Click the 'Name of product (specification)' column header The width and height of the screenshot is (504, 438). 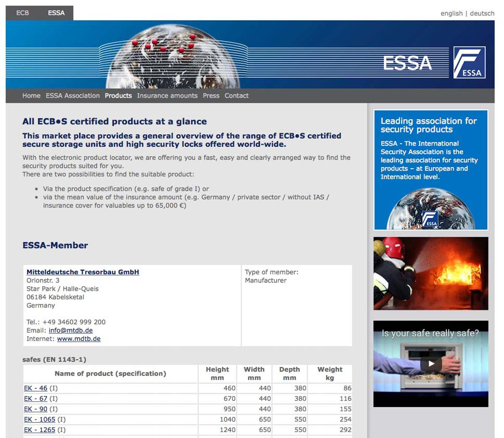(110, 373)
